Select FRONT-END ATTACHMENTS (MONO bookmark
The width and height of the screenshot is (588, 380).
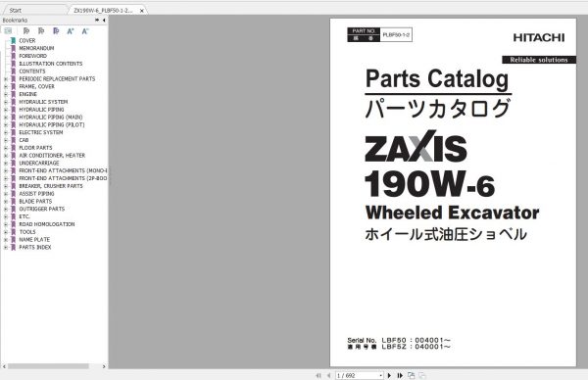click(x=63, y=170)
